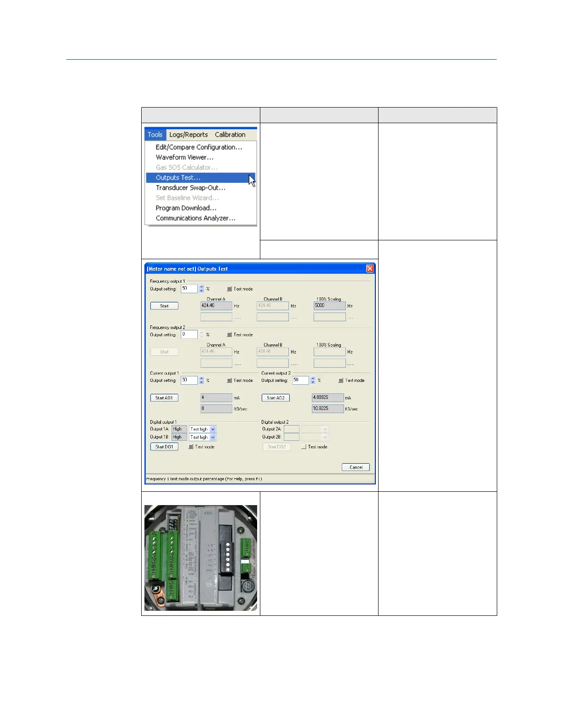Choose Edit/Compare Configuration menu entry
Image resolution: width=563 pixels, height=728 pixels.
tap(199, 147)
